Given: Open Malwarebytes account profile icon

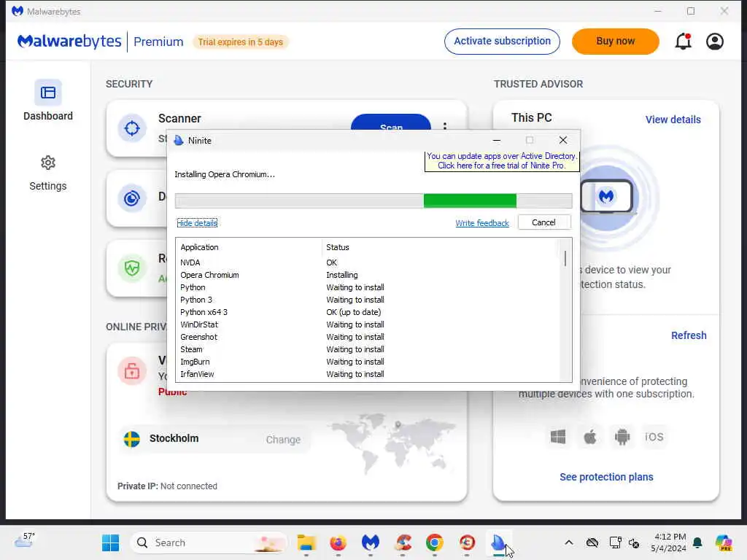Looking at the screenshot, I should (x=715, y=42).
